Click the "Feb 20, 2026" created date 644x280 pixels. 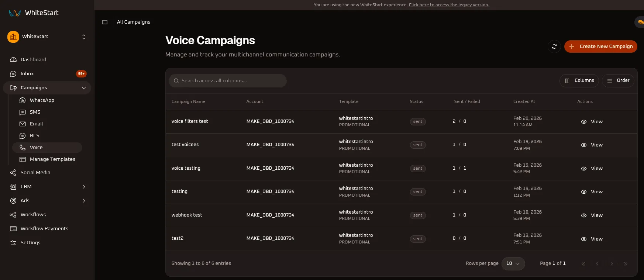point(527,118)
